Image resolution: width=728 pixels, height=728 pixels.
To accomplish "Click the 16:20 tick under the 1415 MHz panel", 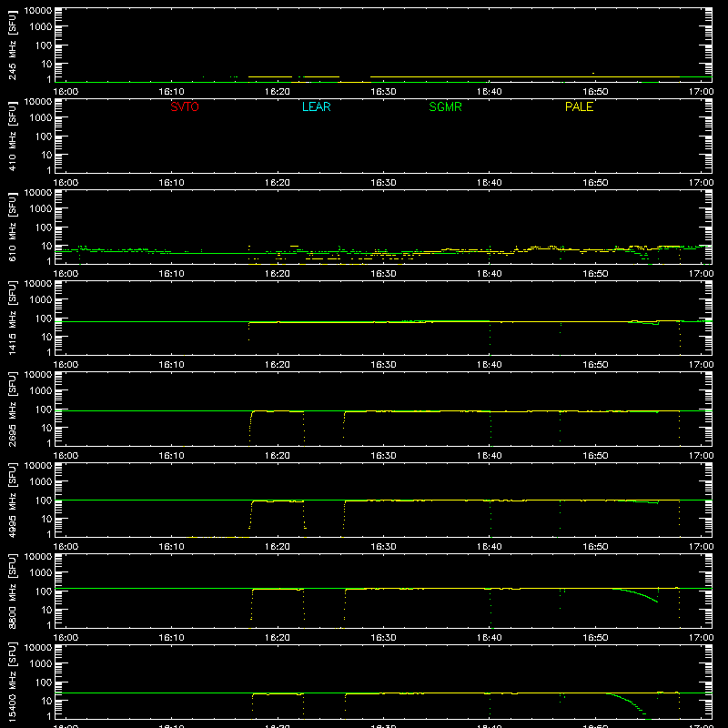I will (278, 365).
